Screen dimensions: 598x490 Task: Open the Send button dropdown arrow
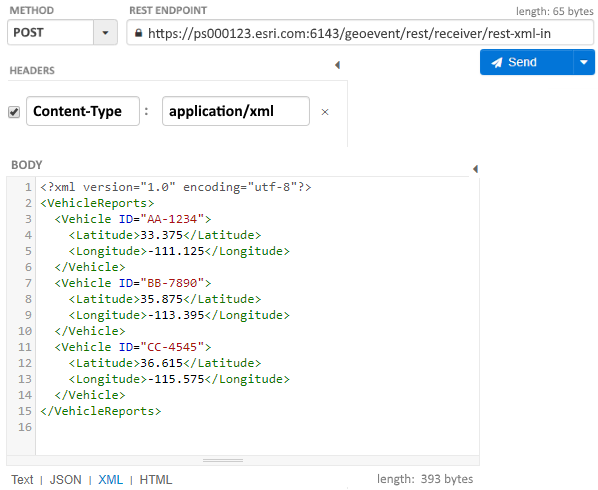pos(584,62)
